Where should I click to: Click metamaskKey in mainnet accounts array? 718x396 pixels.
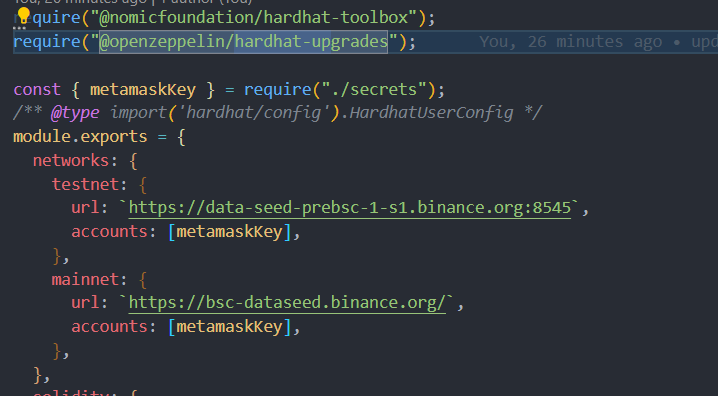[229, 327]
